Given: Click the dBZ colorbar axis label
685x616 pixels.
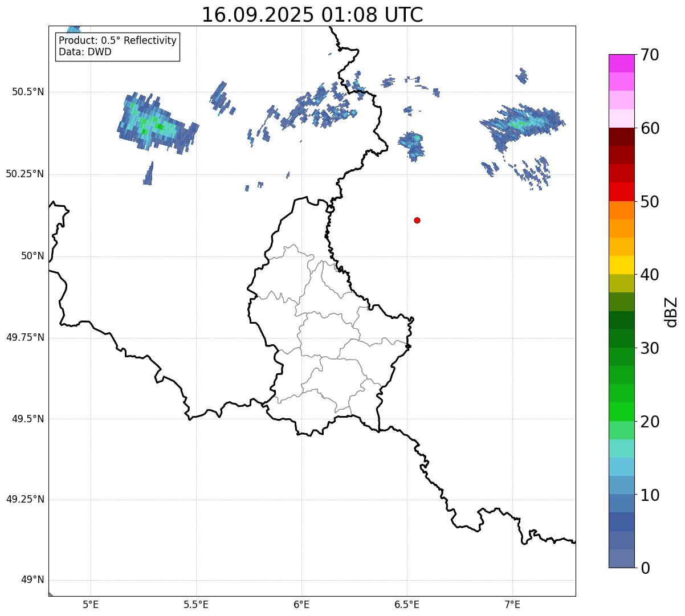Looking at the screenshot, I should click(x=671, y=311).
